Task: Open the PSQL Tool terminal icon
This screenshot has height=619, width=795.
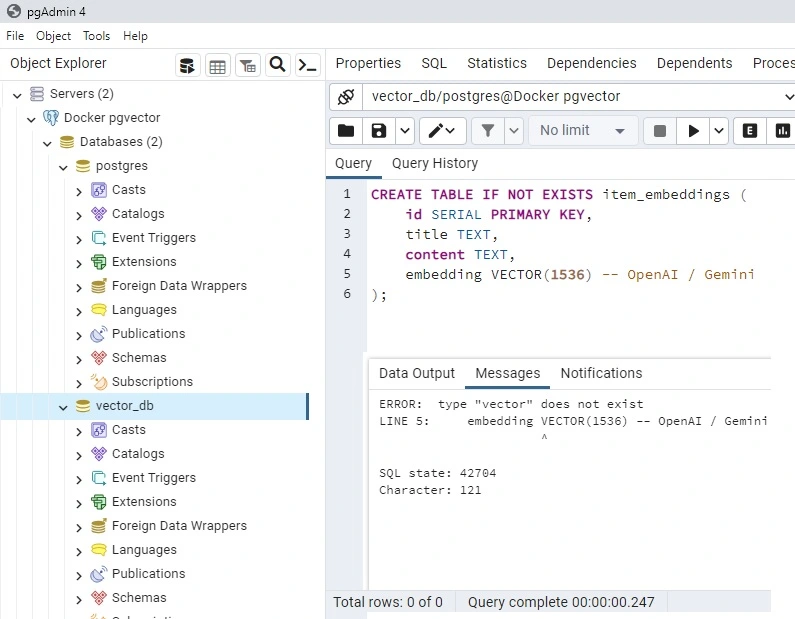Action: click(307, 65)
